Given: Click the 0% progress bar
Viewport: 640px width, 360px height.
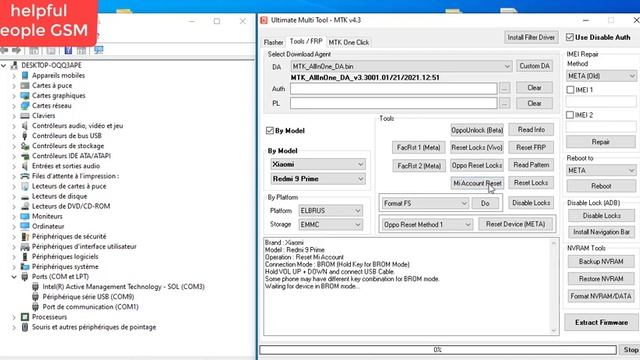Looking at the screenshot, I should (438, 350).
